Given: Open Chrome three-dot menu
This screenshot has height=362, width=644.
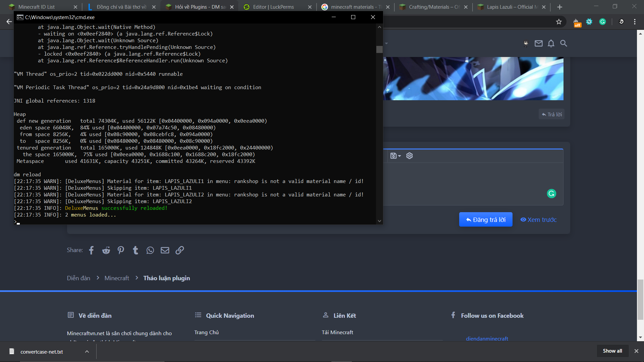Looking at the screenshot, I should pos(635,22).
